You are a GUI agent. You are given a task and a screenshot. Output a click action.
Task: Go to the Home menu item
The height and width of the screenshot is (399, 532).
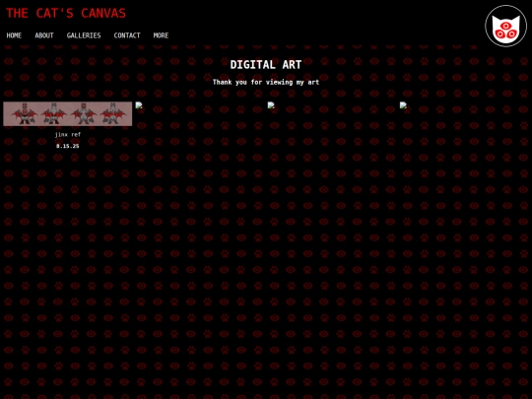tap(14, 35)
